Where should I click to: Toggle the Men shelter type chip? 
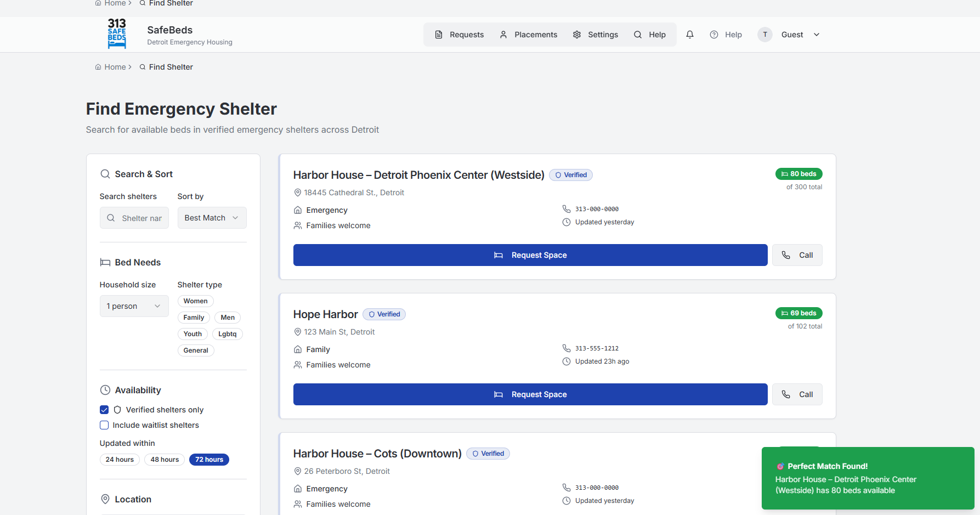point(228,318)
